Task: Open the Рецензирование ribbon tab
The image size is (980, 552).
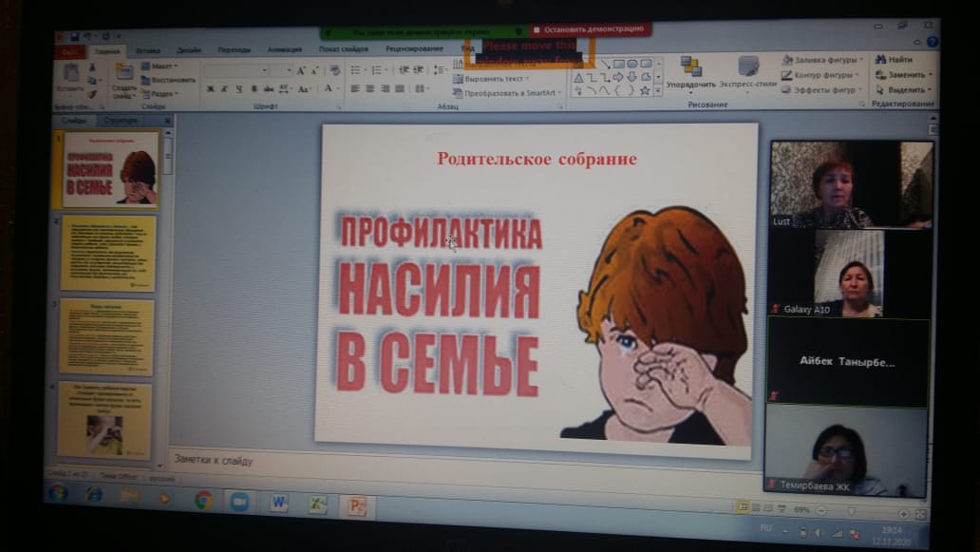Action: (414, 48)
